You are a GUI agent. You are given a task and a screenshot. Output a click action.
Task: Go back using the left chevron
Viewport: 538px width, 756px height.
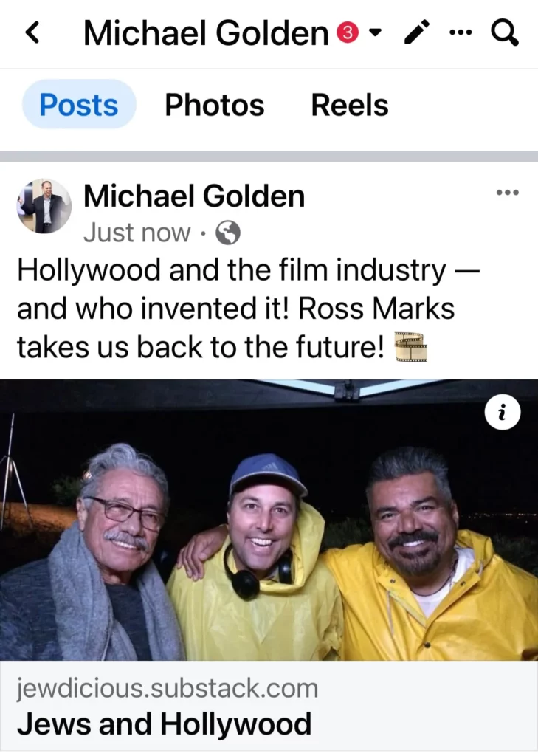(x=32, y=33)
